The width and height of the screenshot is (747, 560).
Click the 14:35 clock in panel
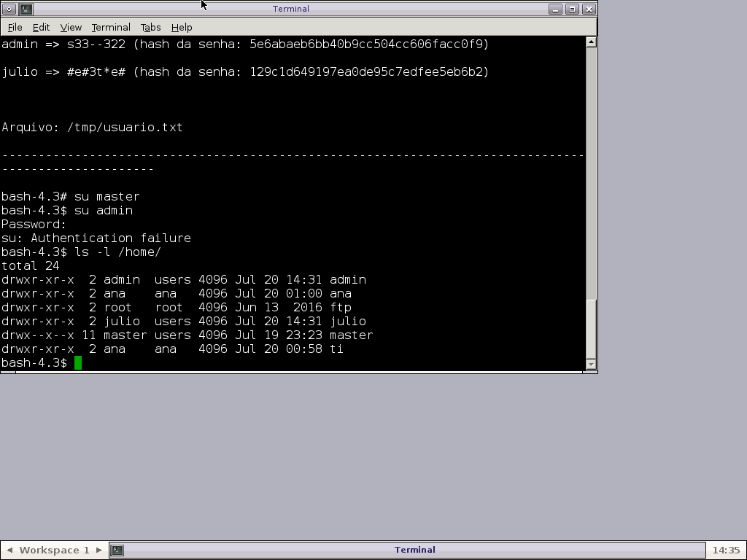tap(726, 550)
